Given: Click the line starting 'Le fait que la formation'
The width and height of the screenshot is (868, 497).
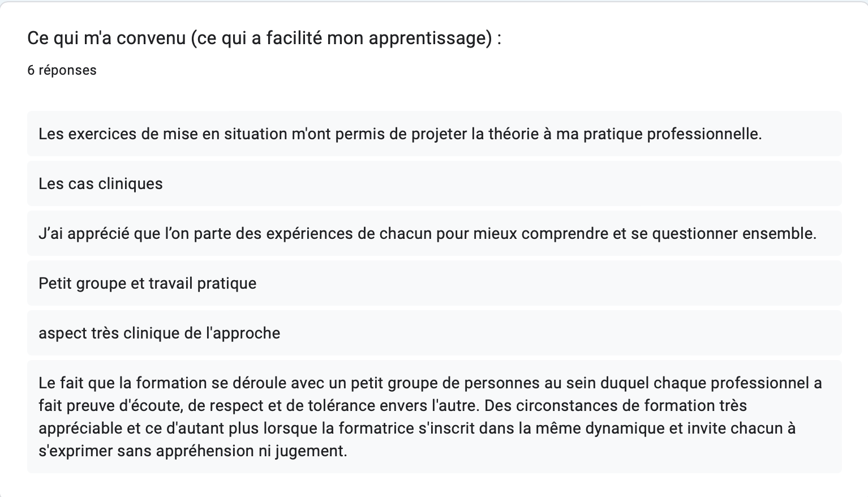Looking at the screenshot, I should pos(430,383).
